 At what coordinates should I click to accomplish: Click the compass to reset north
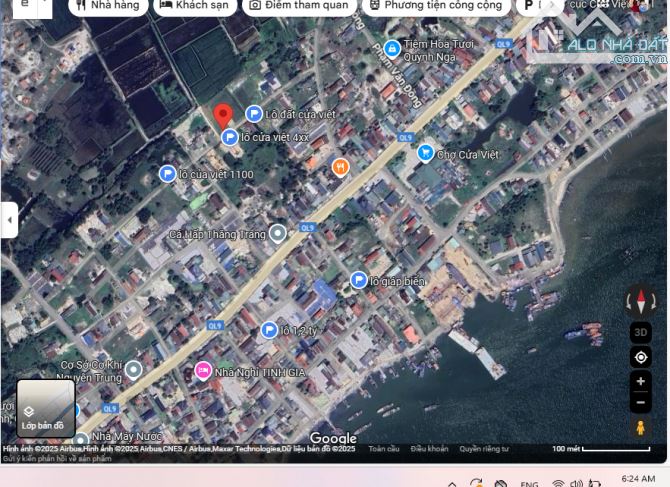coord(641,300)
